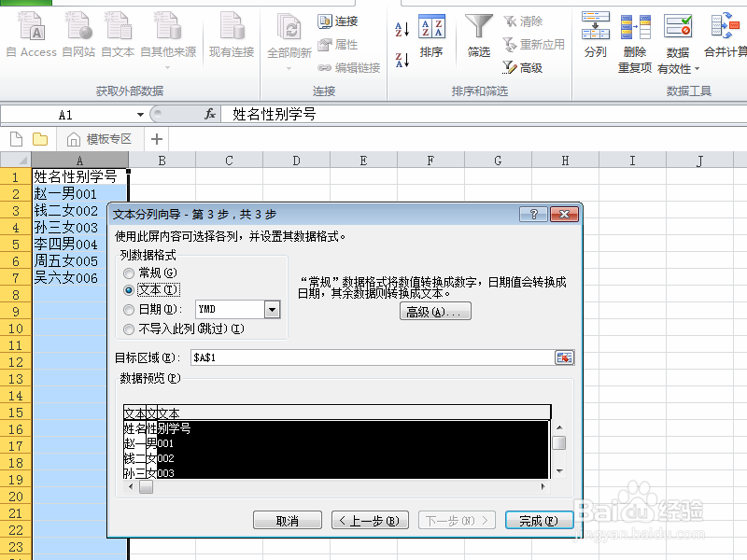Viewport: 747px width, 560px height.
Task: Choose the 日期 date format option
Action: (129, 308)
